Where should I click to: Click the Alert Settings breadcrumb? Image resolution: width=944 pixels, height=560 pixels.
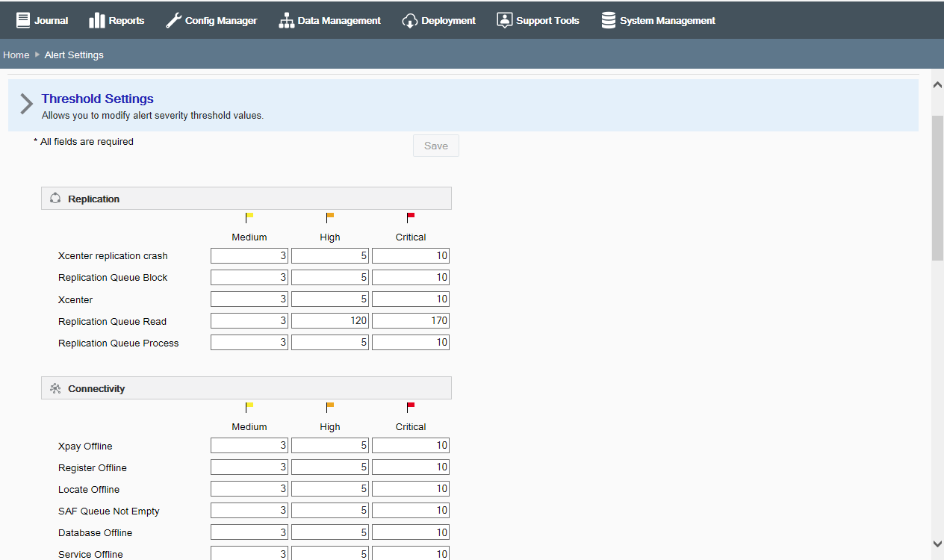pyautogui.click(x=74, y=55)
